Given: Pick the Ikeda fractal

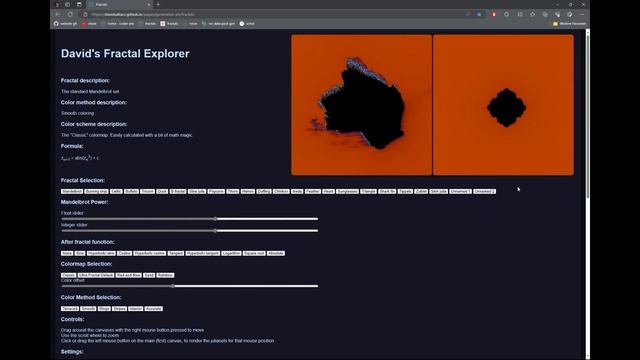Looking at the screenshot, I should tap(297, 191).
